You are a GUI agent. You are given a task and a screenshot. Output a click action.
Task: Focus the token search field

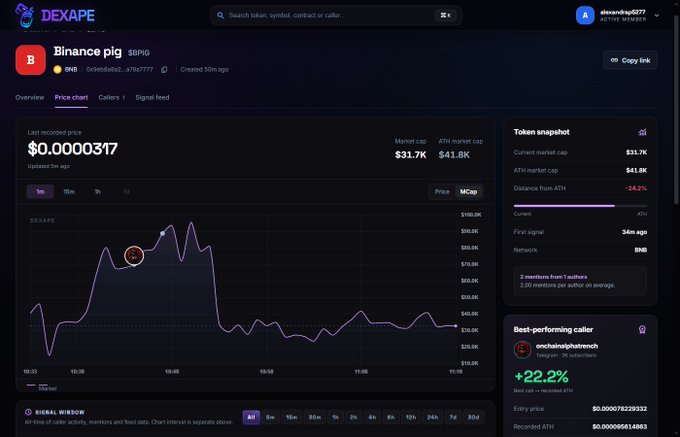tap(336, 15)
